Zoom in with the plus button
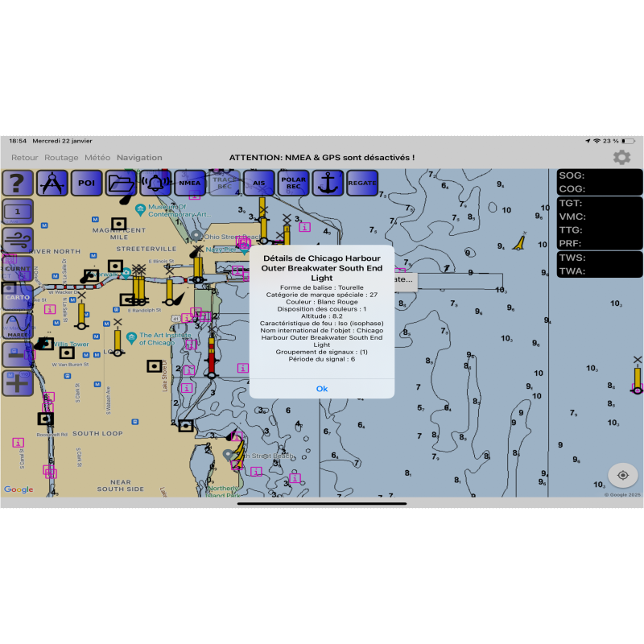644x644 pixels. click(x=18, y=382)
